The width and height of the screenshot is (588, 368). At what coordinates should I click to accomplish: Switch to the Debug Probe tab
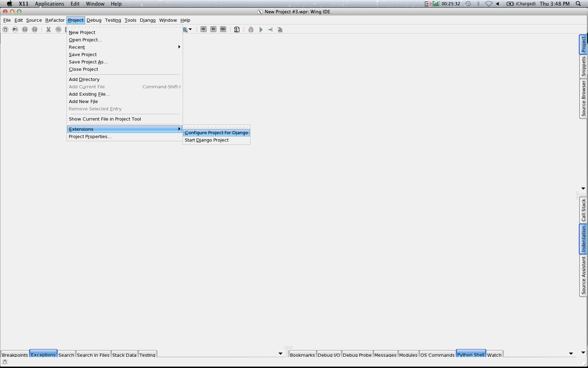(357, 355)
